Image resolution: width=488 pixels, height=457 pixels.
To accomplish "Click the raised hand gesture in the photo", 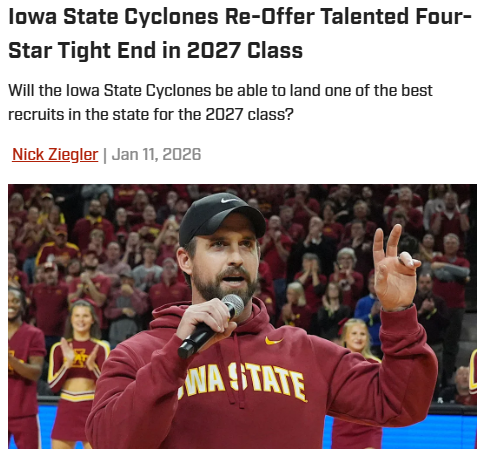I will [395, 268].
